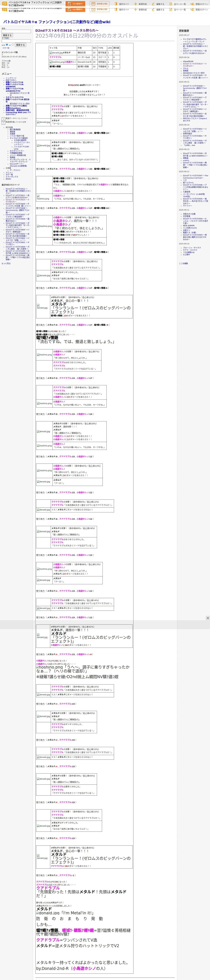Viewport: 210px width, 980px height.
Task: Open 直轄バトルロイヤルR menu link
Action: (x=15, y=82)
